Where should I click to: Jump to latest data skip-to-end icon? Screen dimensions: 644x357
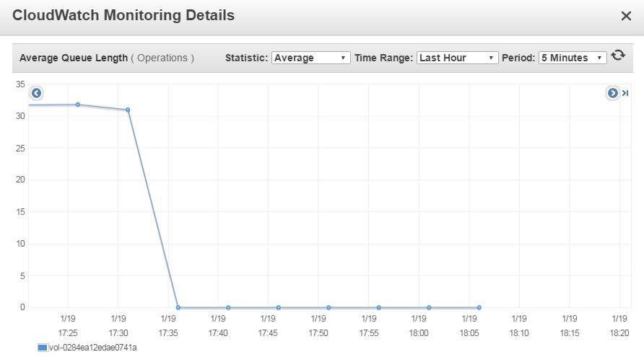[x=625, y=93]
